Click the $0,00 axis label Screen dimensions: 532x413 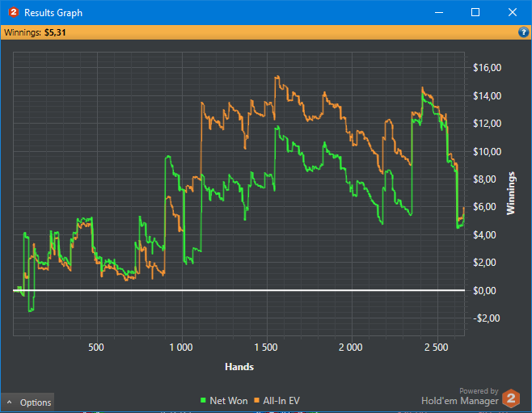pyautogui.click(x=484, y=291)
